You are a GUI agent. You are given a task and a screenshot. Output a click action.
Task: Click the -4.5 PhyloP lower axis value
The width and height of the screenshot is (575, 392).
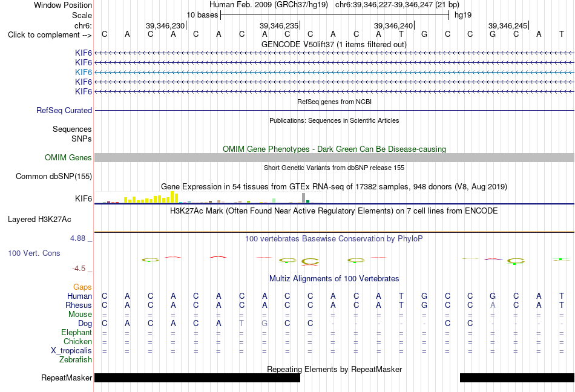[x=79, y=269]
